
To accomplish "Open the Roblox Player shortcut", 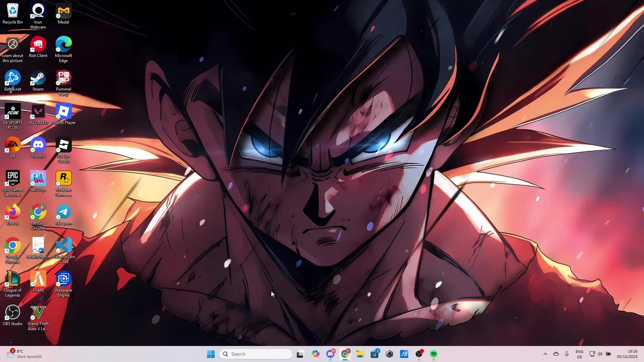I will pos(63,115).
